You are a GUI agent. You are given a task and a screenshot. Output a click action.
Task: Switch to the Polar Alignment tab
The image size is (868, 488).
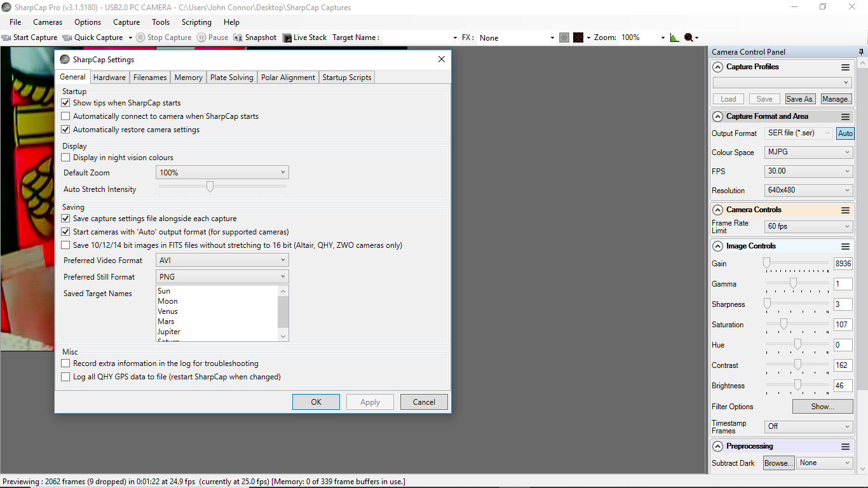(288, 78)
